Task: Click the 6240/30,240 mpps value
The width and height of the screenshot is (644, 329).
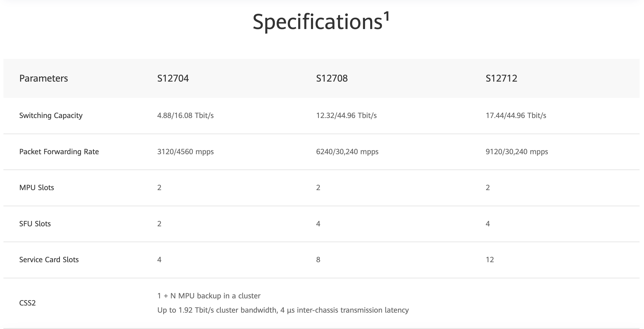Action: point(347,152)
